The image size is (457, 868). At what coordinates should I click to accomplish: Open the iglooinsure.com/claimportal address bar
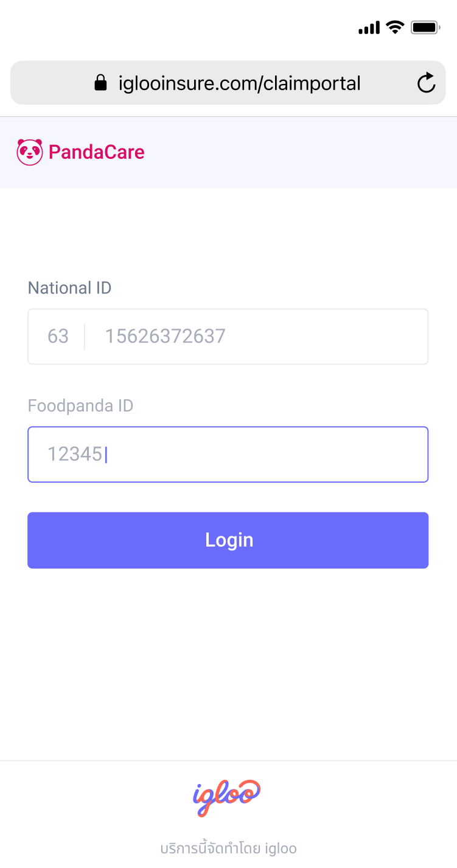click(228, 83)
